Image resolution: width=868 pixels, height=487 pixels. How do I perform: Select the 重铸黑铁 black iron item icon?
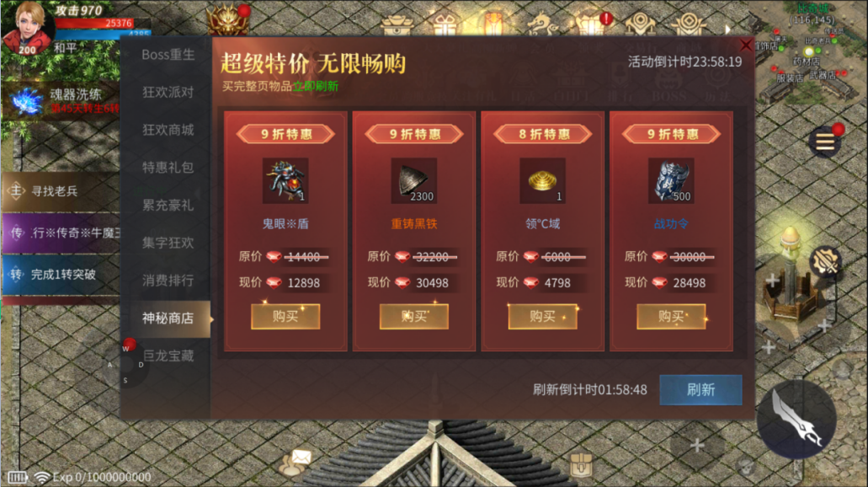414,180
